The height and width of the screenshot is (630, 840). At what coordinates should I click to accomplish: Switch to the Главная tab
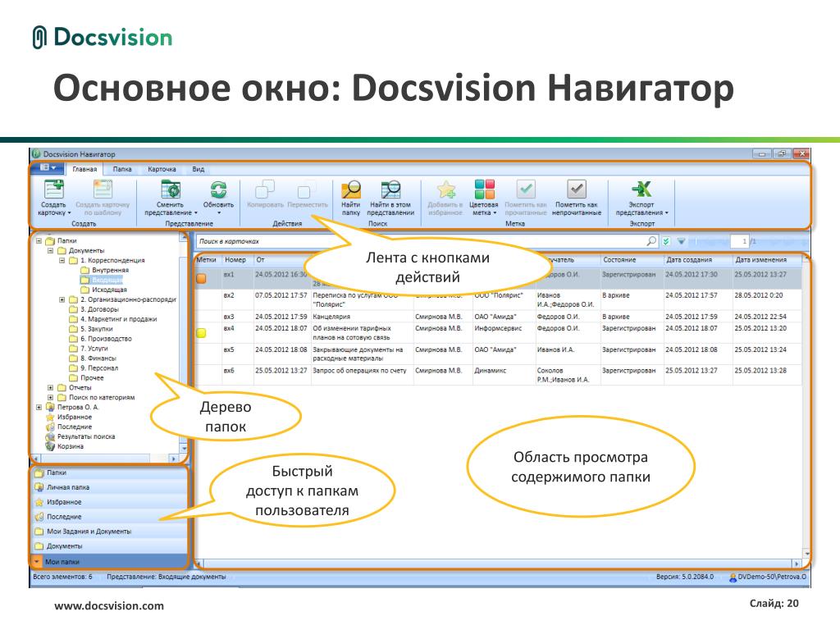pyautogui.click(x=84, y=169)
